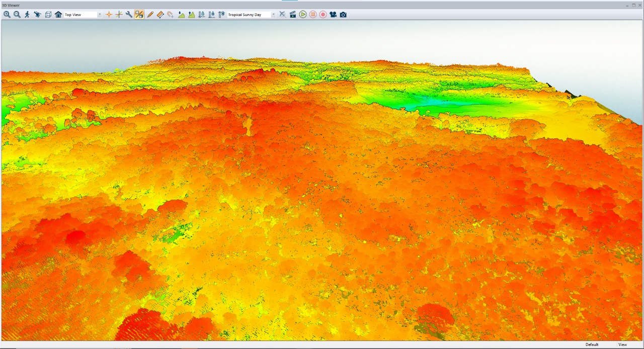Play the fly-through animation
The height and width of the screenshot is (349, 644).
(303, 15)
